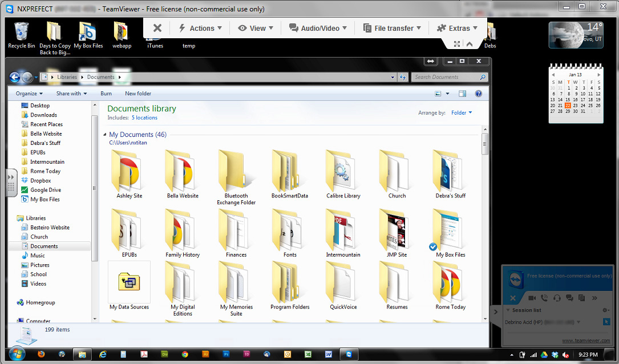619x364 pixels.
Task: Open the 5 locations link
Action: click(144, 118)
